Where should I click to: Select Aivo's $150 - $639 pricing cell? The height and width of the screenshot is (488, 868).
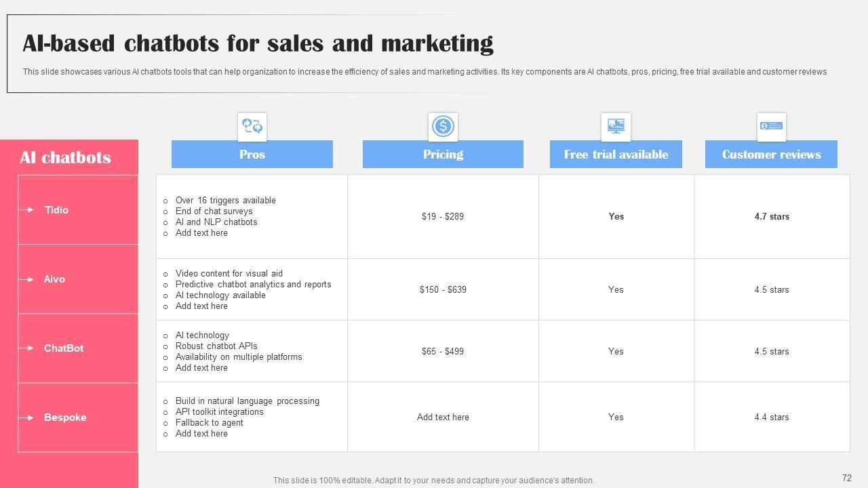pyautogui.click(x=443, y=290)
